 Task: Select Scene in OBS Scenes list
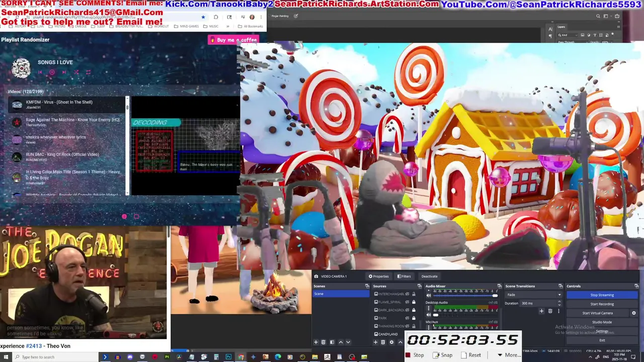pos(341,294)
